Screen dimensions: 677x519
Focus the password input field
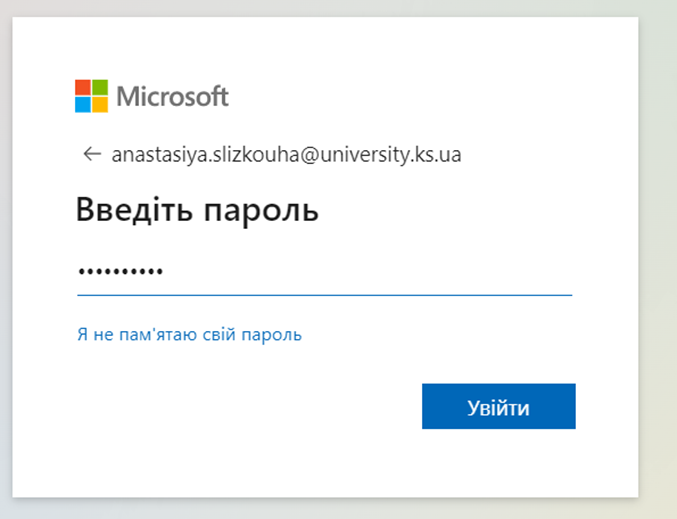(x=325, y=272)
